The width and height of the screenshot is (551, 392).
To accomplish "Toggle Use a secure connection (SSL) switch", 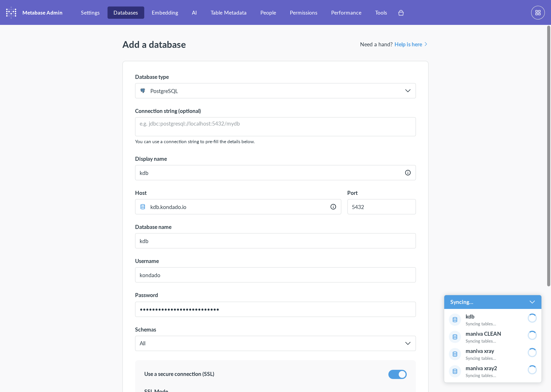I will (397, 374).
